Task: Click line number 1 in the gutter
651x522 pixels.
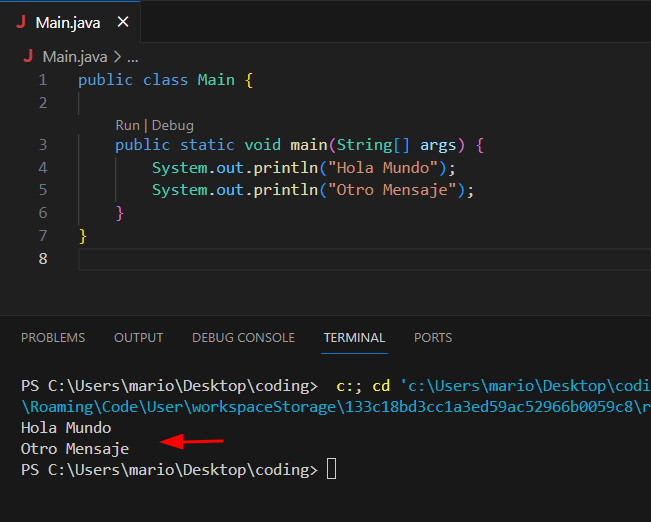Action: coord(43,80)
